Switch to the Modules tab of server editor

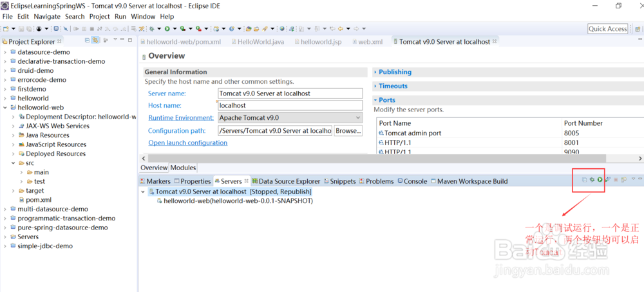[183, 168]
